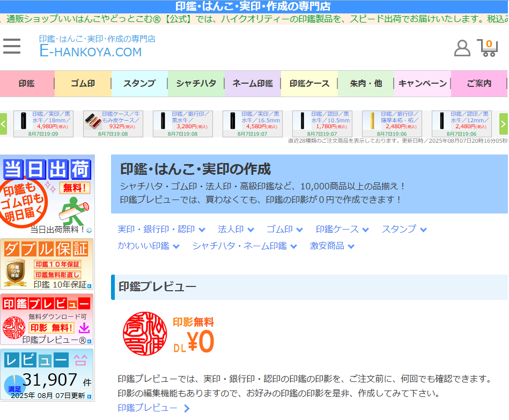Open the レビュー 31,907件 review banner
509x420 pixels.
[47, 374]
